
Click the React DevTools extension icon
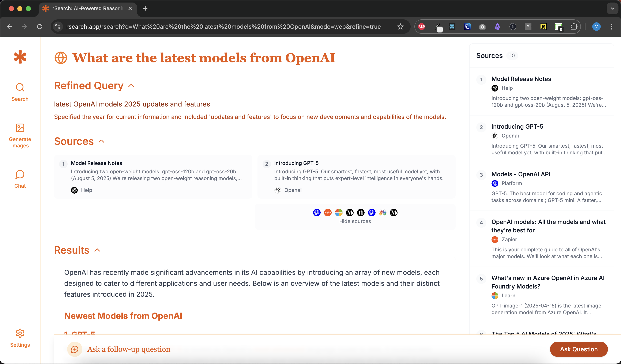point(452,27)
